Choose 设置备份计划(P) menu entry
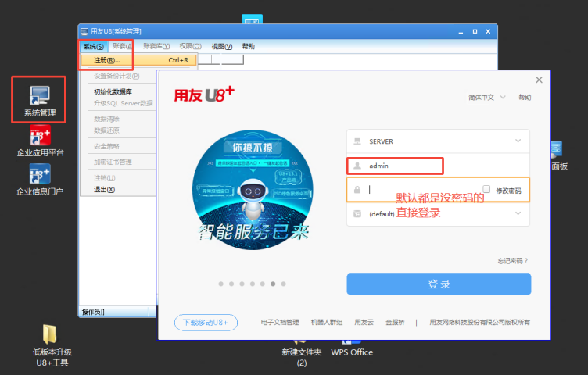588x375 pixels. click(x=117, y=76)
